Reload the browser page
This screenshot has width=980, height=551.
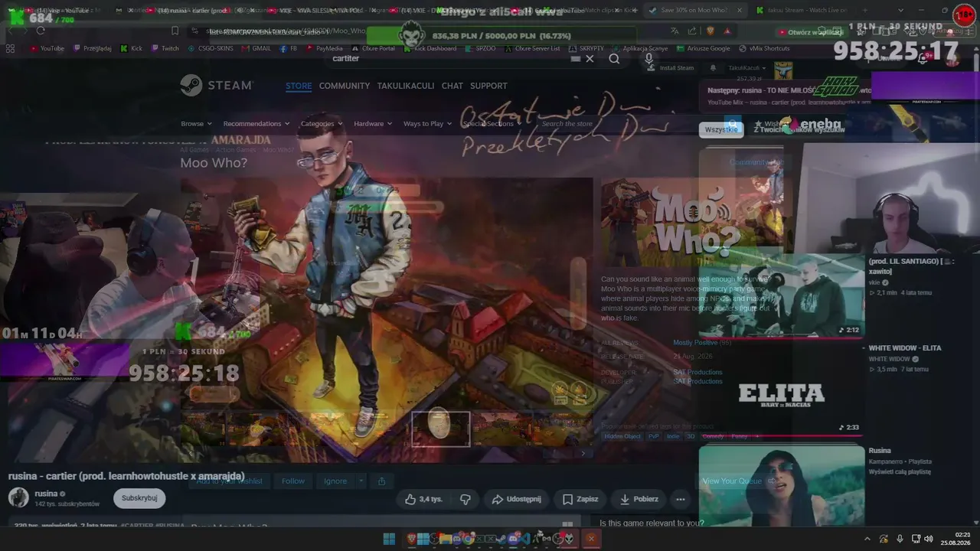pos(41,31)
